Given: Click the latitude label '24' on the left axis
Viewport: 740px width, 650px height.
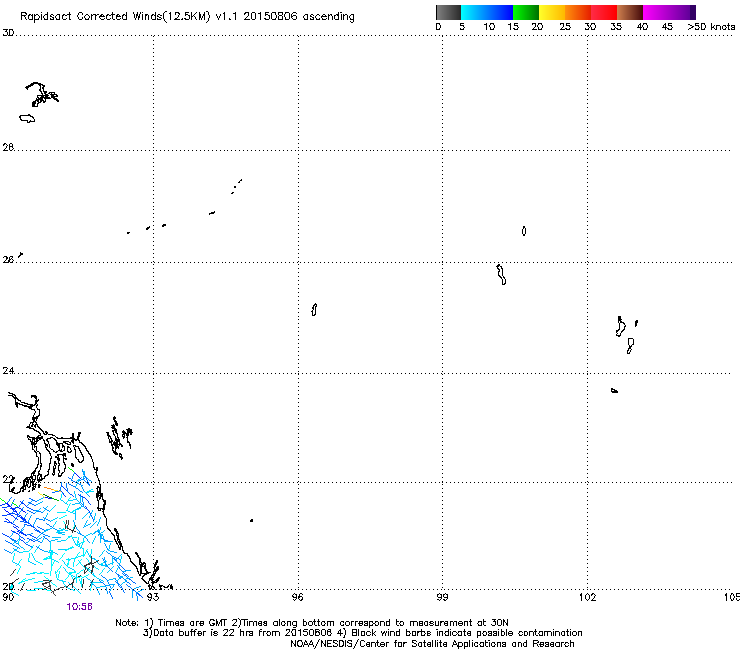Looking at the screenshot, I should click(8, 371).
